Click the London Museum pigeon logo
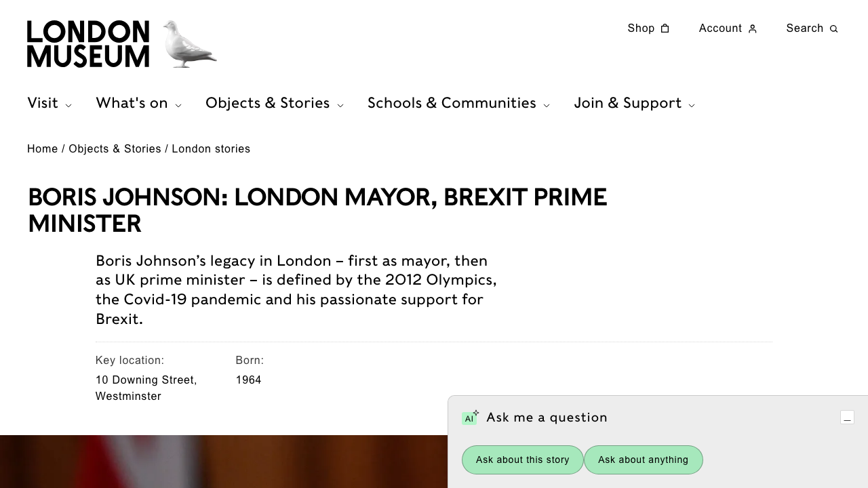 188,43
